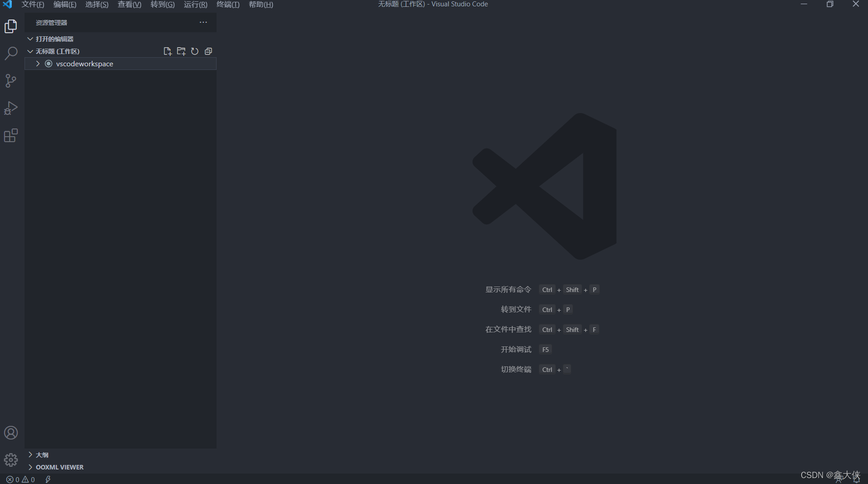This screenshot has height=484, width=868.
Task: Click the lightning bolt status bar icon
Action: click(48, 479)
